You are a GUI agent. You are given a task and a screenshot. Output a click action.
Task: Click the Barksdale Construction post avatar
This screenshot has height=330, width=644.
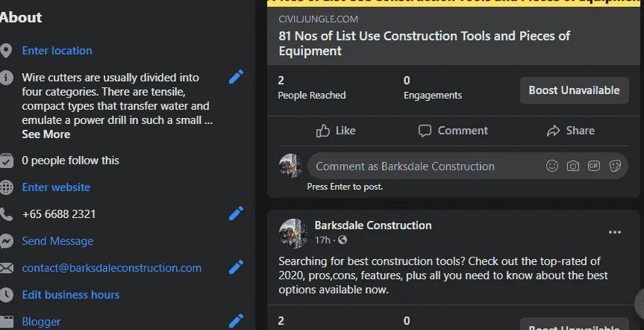293,233
